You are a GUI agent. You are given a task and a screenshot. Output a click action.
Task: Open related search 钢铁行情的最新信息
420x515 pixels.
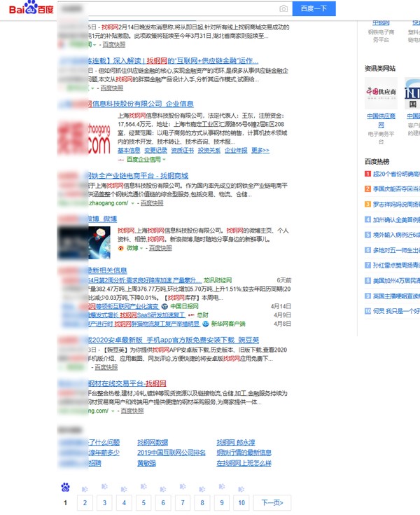(x=244, y=453)
